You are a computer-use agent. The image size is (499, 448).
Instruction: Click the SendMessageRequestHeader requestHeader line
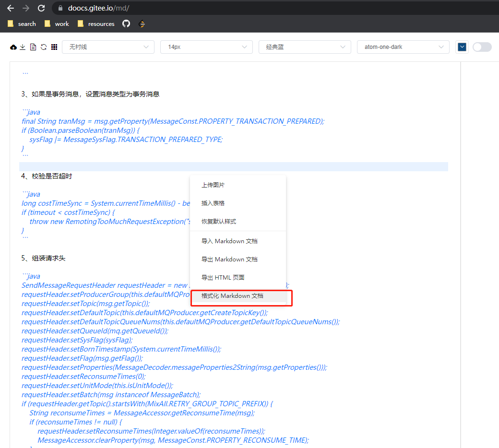106,286
